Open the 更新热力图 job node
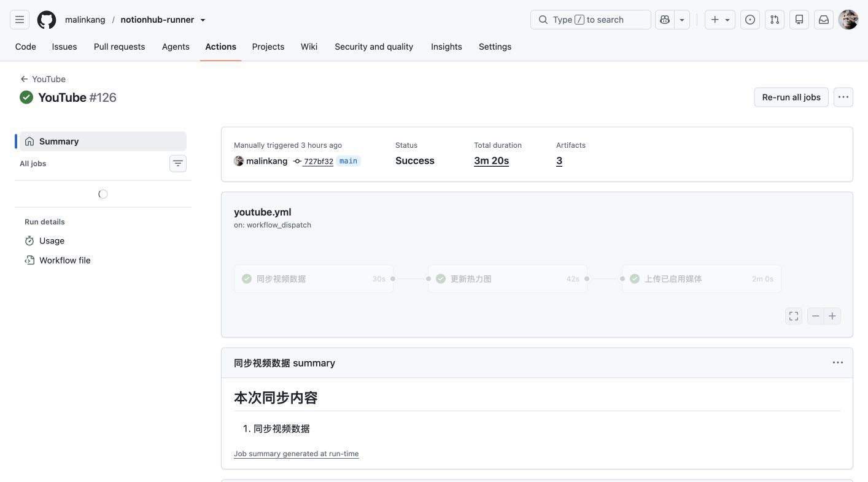This screenshot has width=868, height=482. tap(508, 278)
